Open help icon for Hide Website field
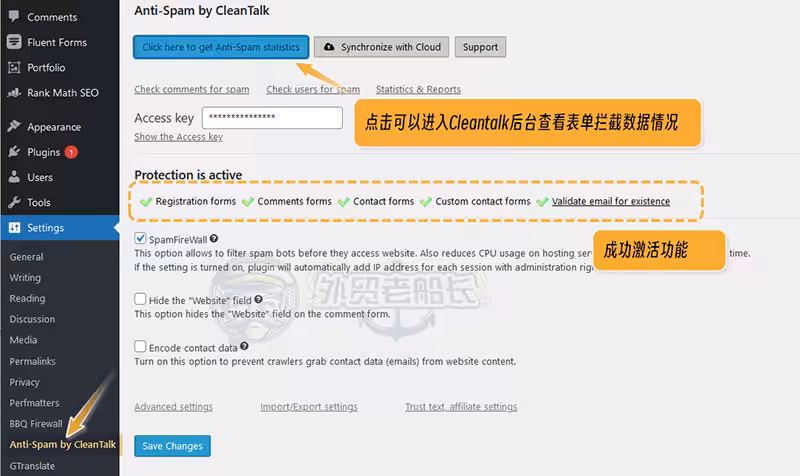The image size is (800, 476). point(259,299)
